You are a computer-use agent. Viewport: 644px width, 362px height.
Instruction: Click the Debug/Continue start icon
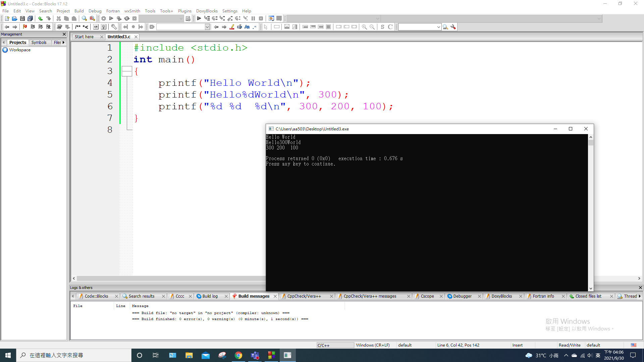199,18
